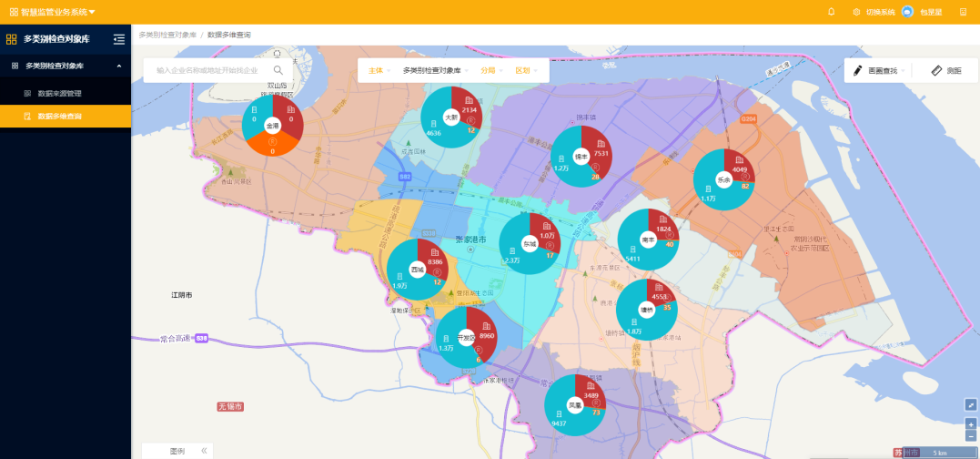Click the 乐余 teal segment 1.1万
Viewport: 980px width, 459px height.
click(708, 195)
